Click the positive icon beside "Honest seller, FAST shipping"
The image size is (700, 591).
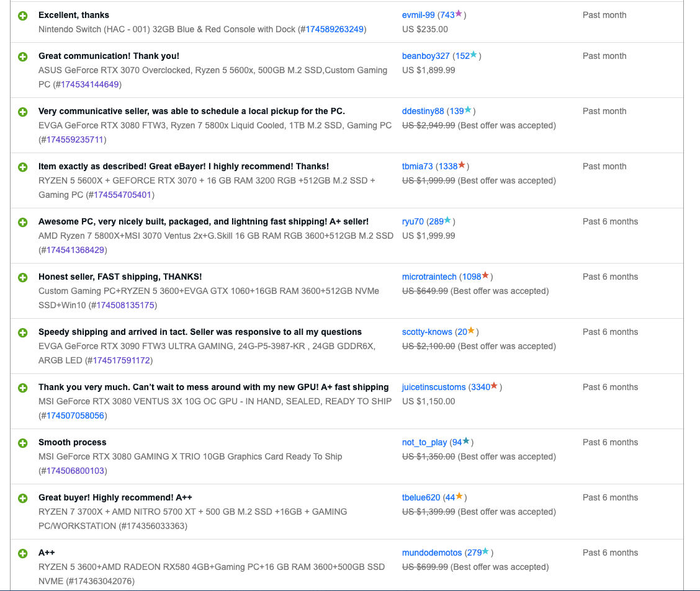[23, 277]
